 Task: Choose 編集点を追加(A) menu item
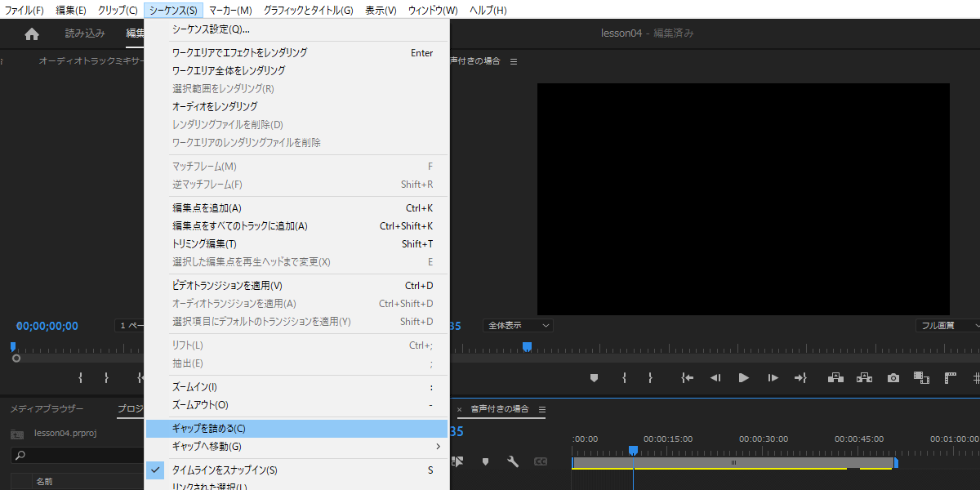(x=296, y=208)
